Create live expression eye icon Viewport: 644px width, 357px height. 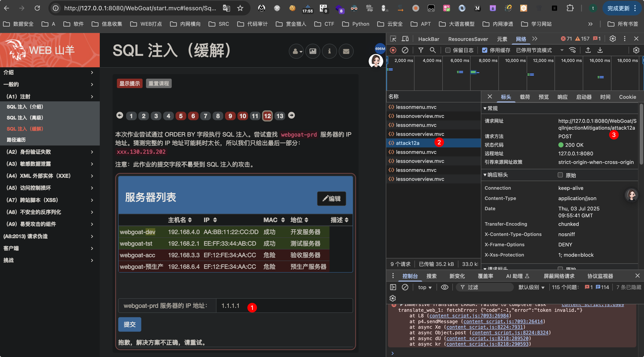[444, 287]
